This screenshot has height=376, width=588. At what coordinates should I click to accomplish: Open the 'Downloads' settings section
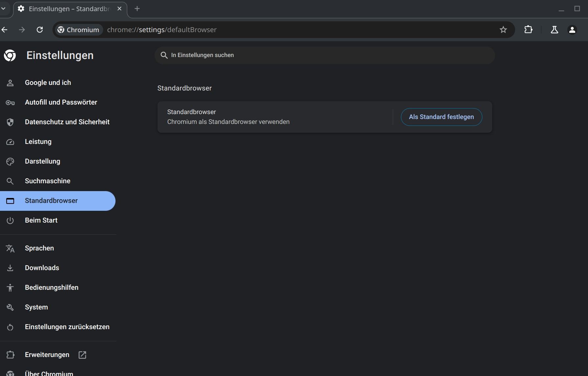(x=42, y=268)
